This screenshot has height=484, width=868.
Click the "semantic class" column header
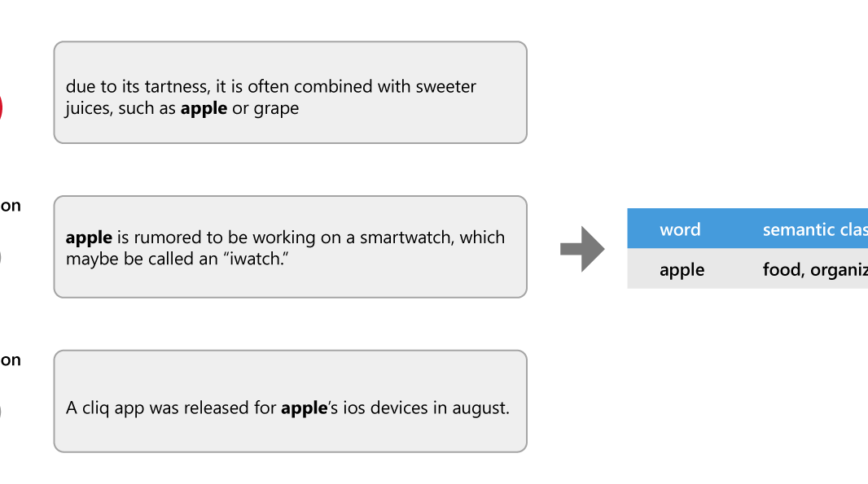(814, 229)
